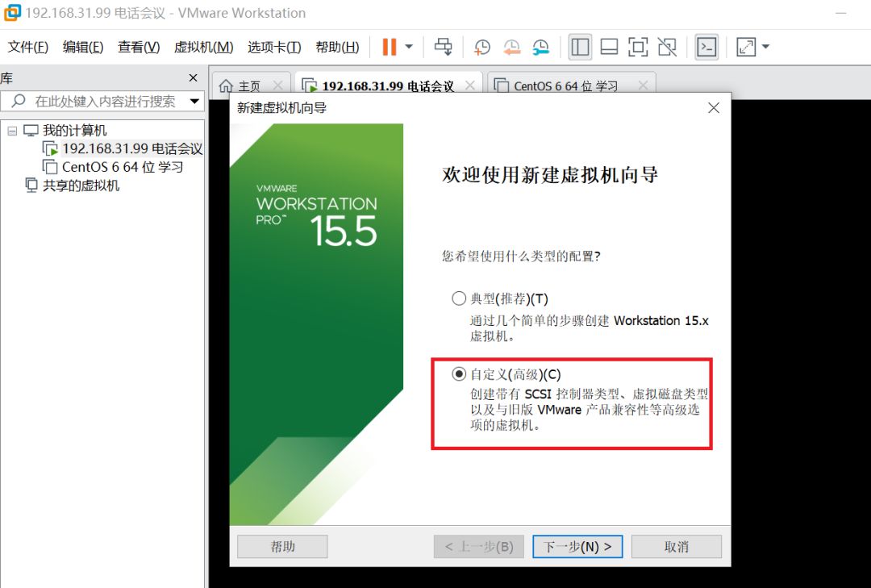
Task: Switch to the 192.168.31.99 电话会议 tab
Action: 388,86
